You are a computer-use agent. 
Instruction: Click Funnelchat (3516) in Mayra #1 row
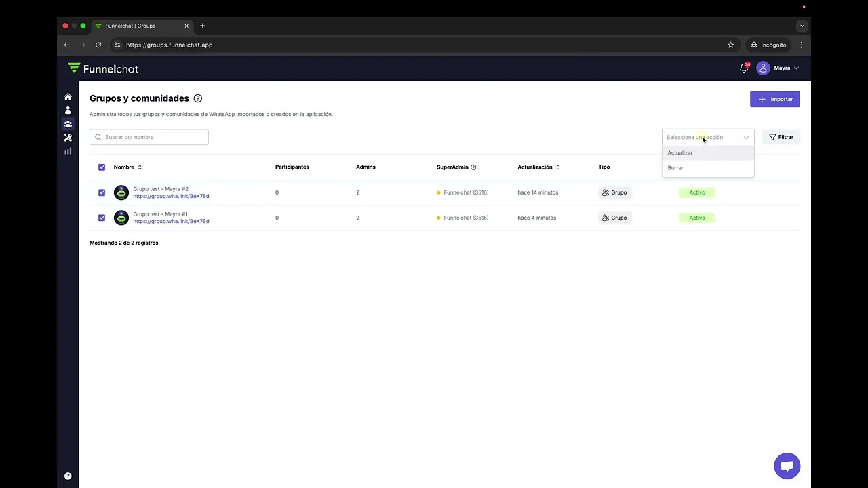pos(466,218)
